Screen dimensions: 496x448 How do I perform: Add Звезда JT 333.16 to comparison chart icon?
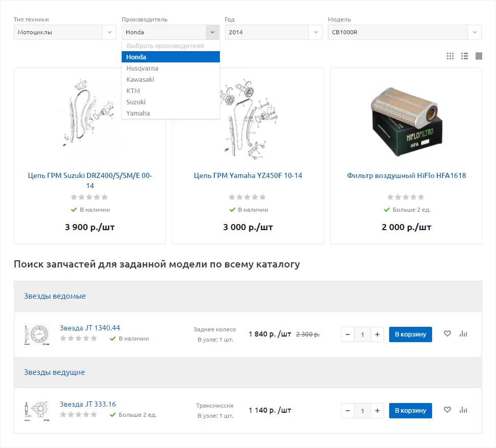pos(463,410)
